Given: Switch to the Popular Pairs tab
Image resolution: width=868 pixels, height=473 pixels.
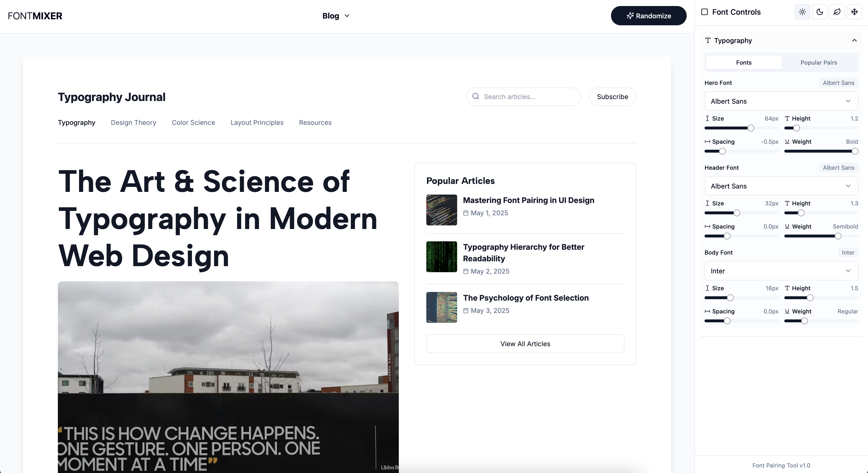Looking at the screenshot, I should point(819,63).
